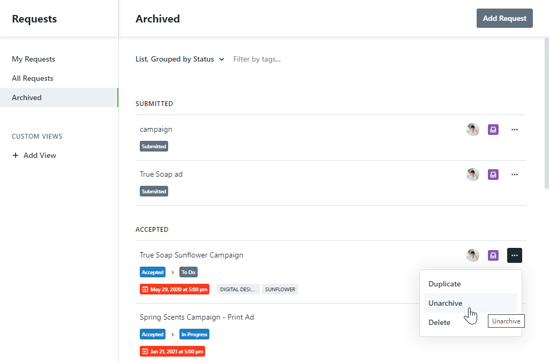Click the DIGITAL DESI... tag
Viewport: 550px width, 363px height.
point(238,289)
